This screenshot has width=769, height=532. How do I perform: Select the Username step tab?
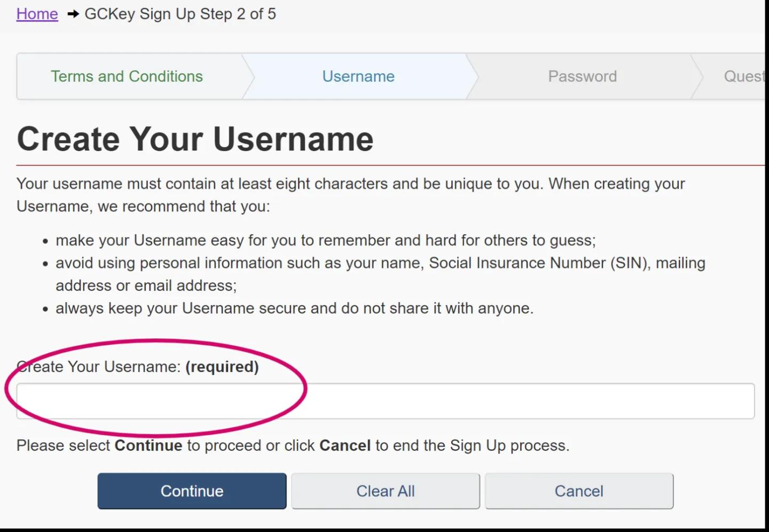pos(358,76)
